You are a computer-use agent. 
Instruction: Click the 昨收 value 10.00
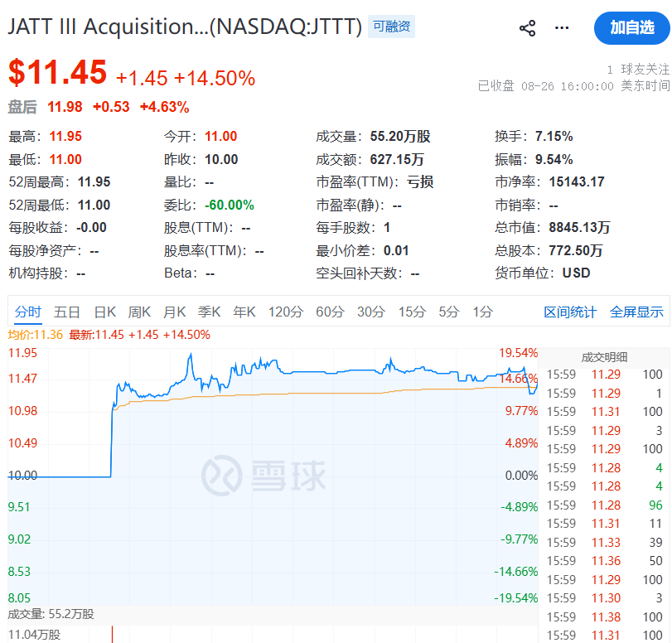pyautogui.click(x=221, y=159)
